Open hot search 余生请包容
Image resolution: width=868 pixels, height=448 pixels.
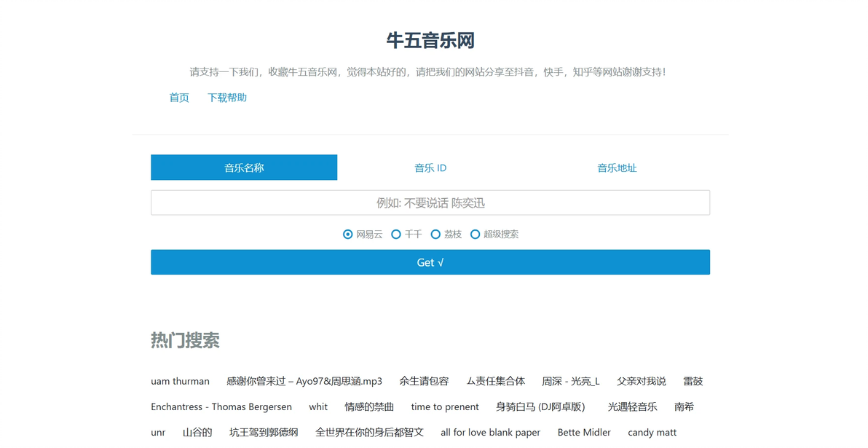pyautogui.click(x=424, y=381)
